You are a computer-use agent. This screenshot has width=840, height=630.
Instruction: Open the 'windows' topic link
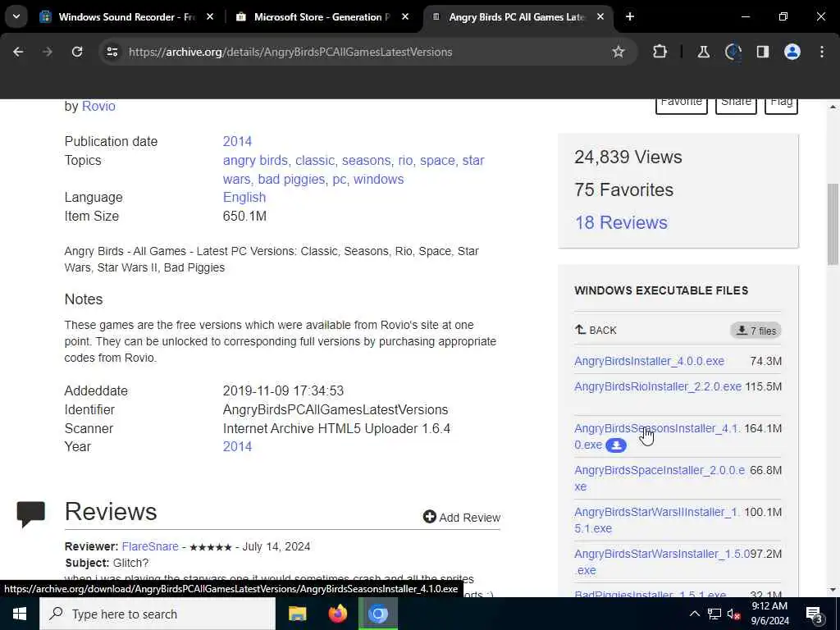click(x=378, y=179)
